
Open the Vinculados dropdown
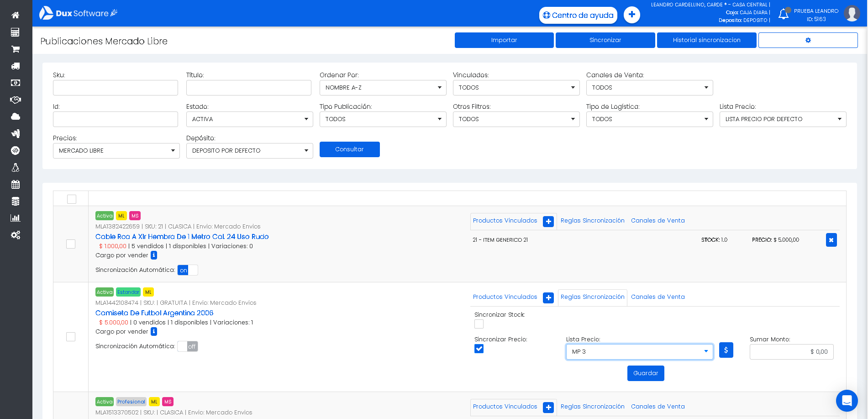pos(516,88)
